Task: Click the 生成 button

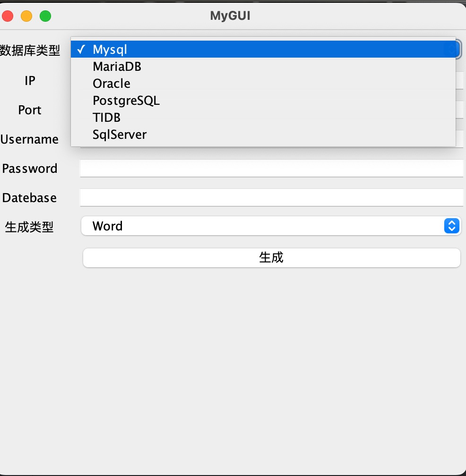Action: pos(272,258)
